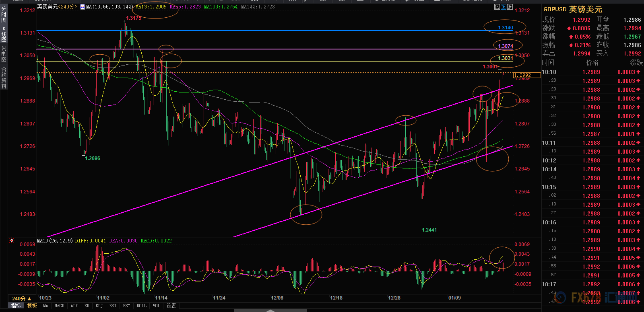Image resolution: width=644 pixels, height=312 pixels.
Task: Apply the MA indicator button
Action: 46,306
